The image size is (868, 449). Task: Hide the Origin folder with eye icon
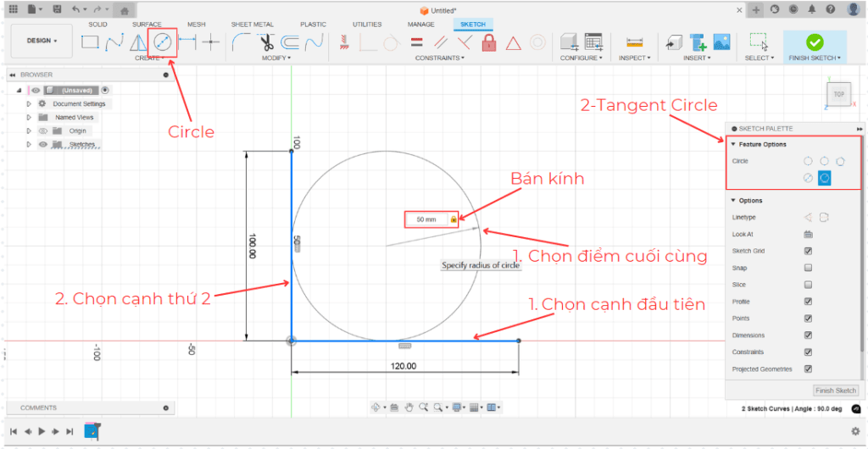click(x=42, y=131)
